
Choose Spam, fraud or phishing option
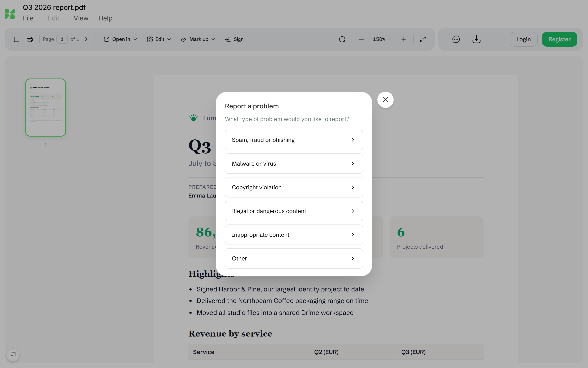294,140
